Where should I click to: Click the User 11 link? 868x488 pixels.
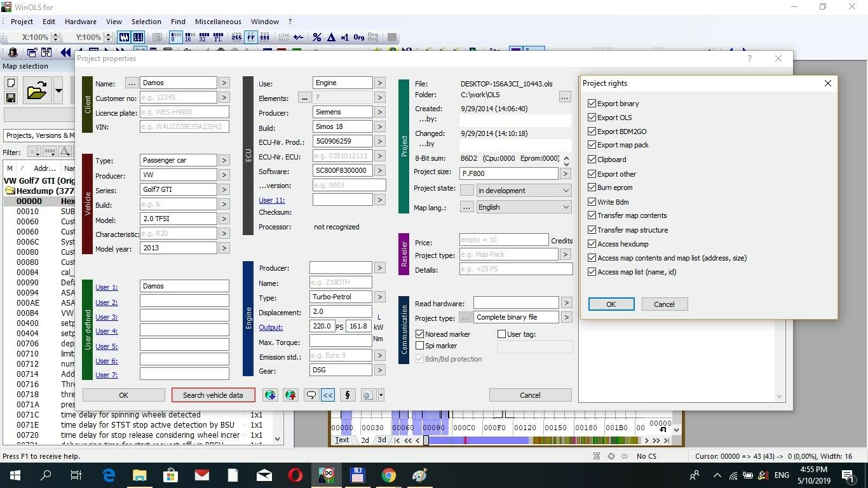click(x=272, y=200)
